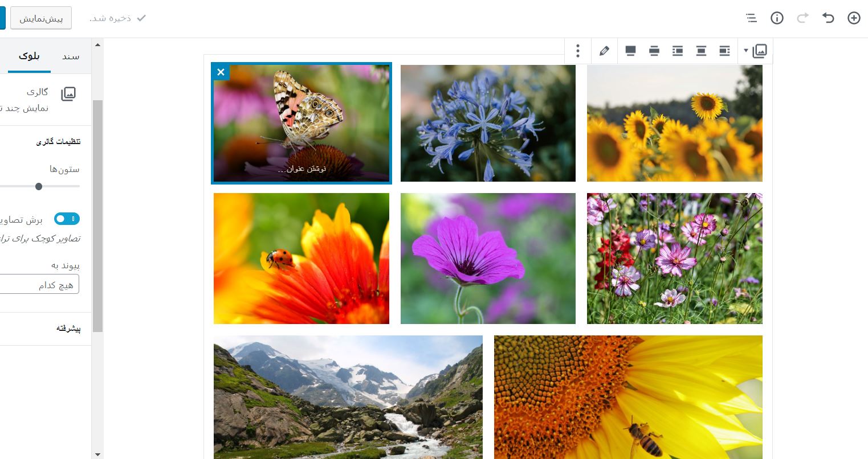Image resolution: width=868 pixels, height=459 pixels.
Task: Select the blue agapanthus flower image
Action: click(488, 123)
